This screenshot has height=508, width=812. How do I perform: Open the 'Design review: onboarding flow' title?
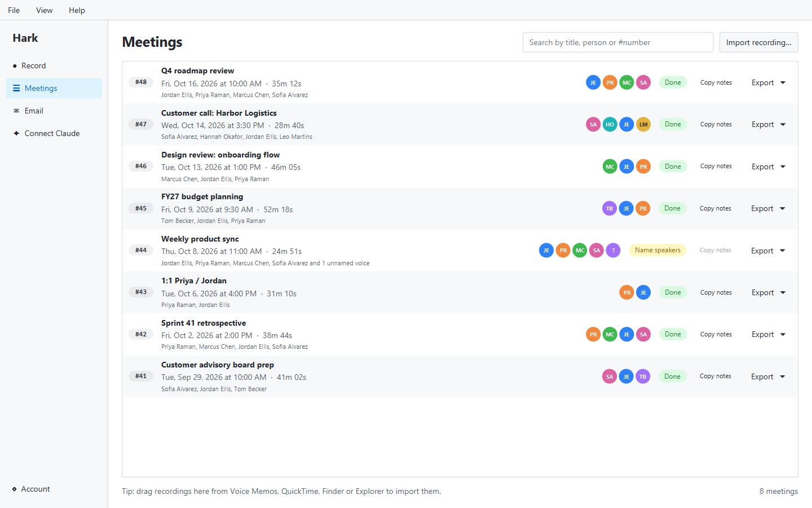point(220,155)
